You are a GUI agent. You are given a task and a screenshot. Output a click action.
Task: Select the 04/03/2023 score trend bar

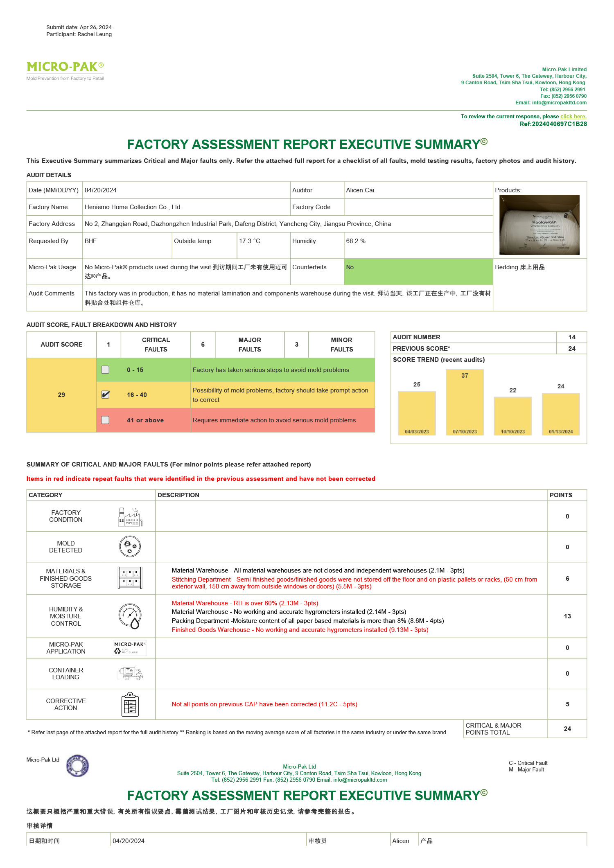coord(417,413)
